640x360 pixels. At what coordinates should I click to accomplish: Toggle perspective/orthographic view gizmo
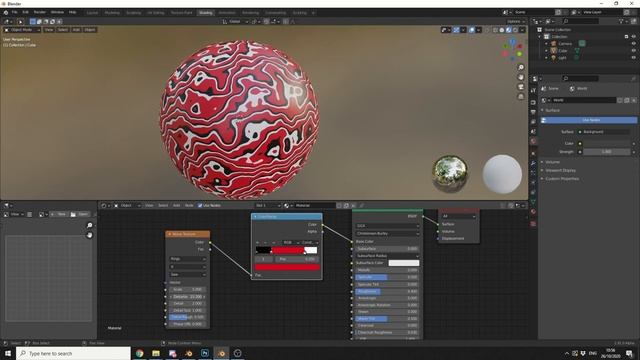click(521, 97)
